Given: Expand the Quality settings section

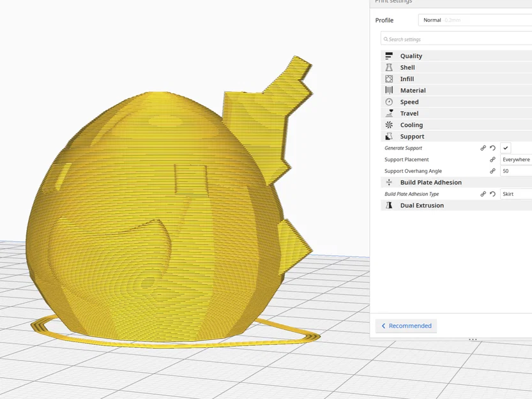Looking at the screenshot, I should (x=457, y=56).
